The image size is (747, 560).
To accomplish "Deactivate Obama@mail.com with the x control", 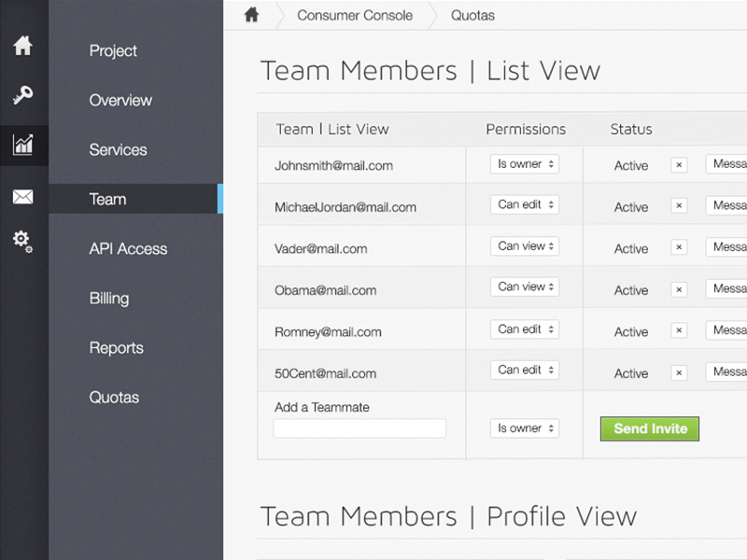I will [679, 288].
